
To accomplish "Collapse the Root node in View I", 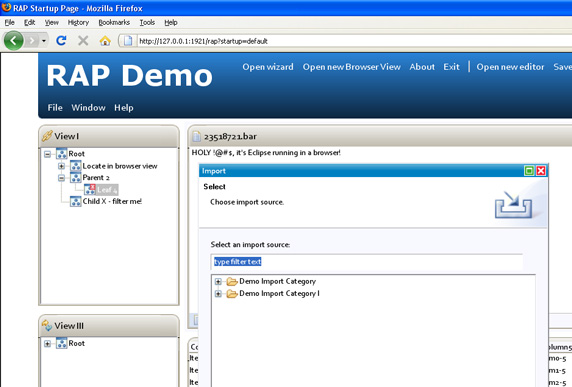I will [x=47, y=154].
